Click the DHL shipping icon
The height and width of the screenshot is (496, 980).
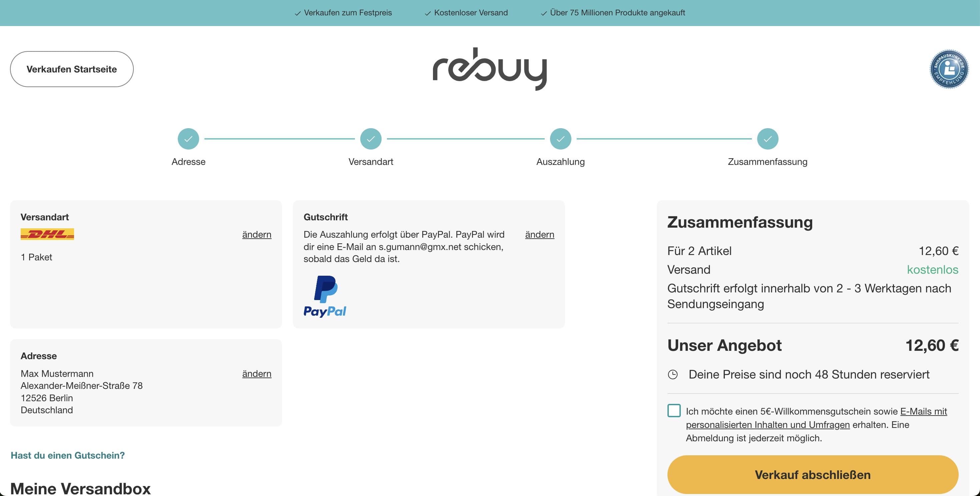pos(48,235)
